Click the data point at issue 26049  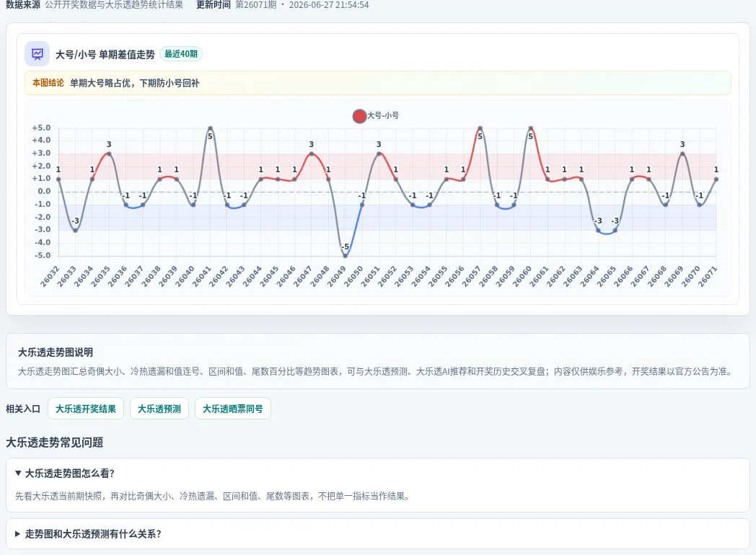click(346, 256)
